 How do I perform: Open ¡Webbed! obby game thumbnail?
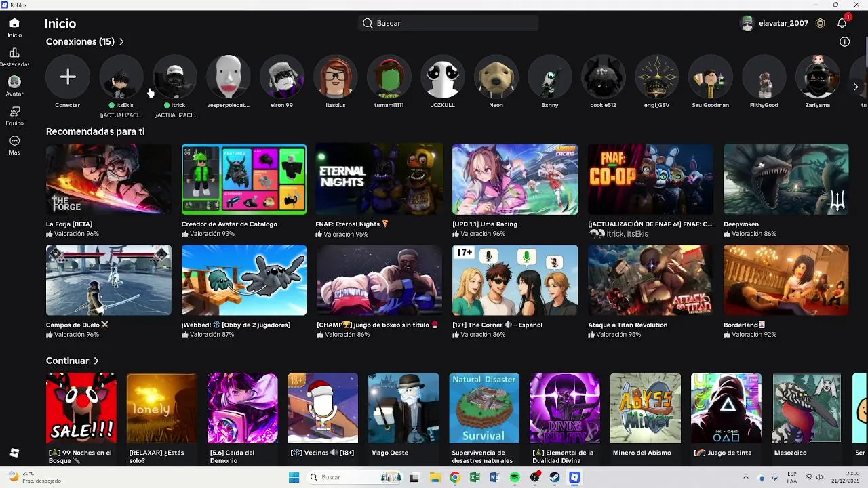(x=244, y=280)
